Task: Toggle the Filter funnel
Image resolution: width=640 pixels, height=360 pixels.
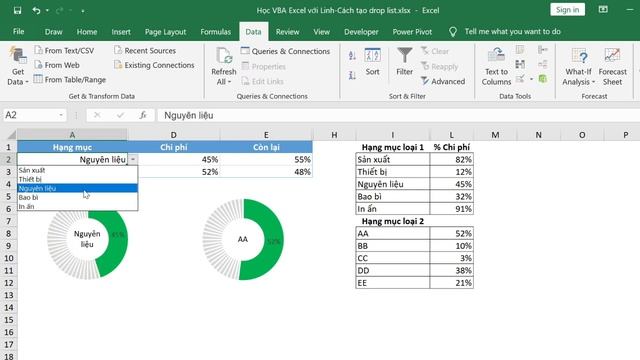Action: pos(404,62)
